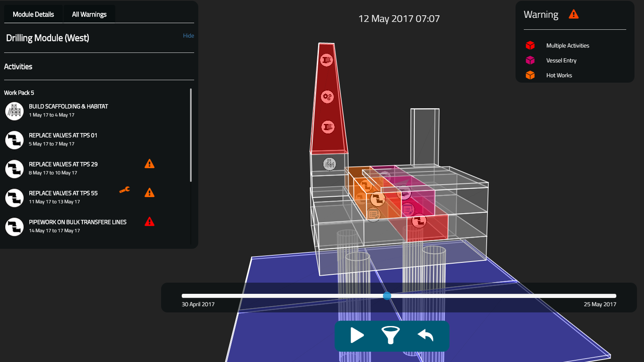
Task: Toggle the Vessel Entry legend cube
Action: (x=530, y=60)
